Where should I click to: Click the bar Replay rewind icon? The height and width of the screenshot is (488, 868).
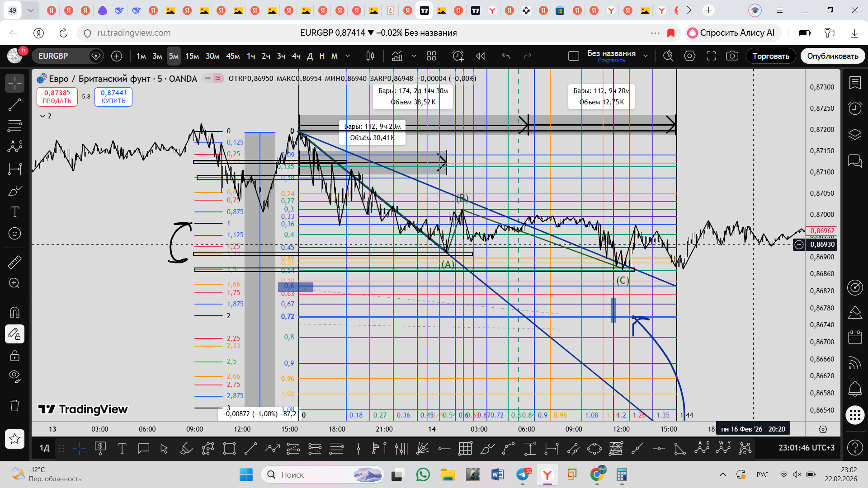tap(480, 56)
